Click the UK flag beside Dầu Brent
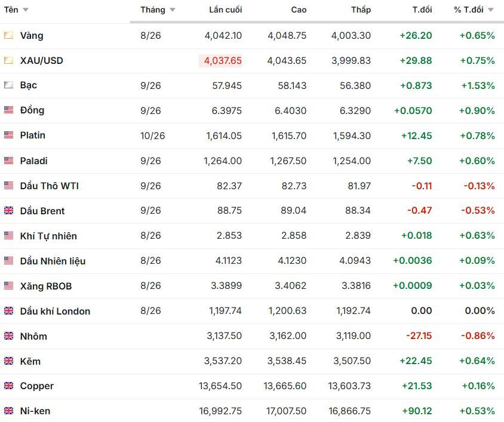The width and height of the screenshot is (504, 422). pos(9,211)
